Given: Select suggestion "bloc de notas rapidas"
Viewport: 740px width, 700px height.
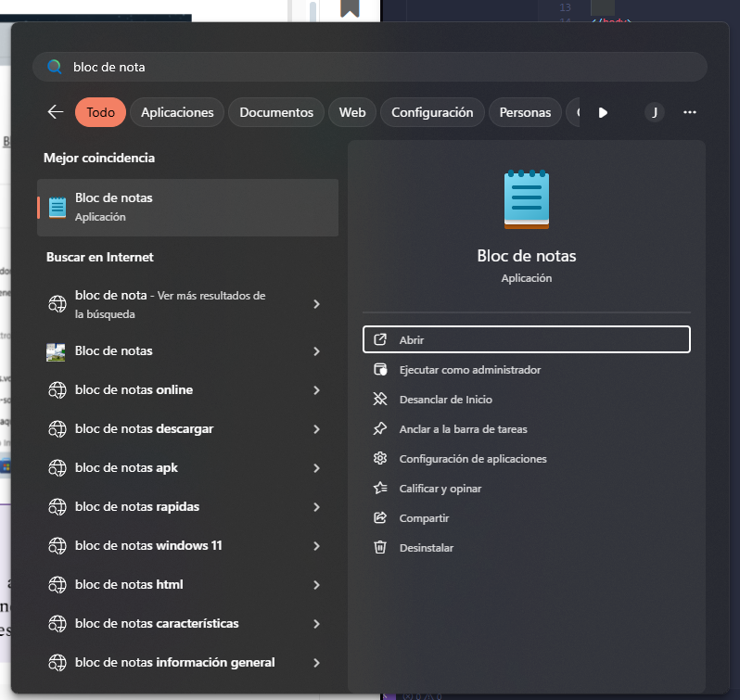Looking at the screenshot, I should click(x=187, y=506).
